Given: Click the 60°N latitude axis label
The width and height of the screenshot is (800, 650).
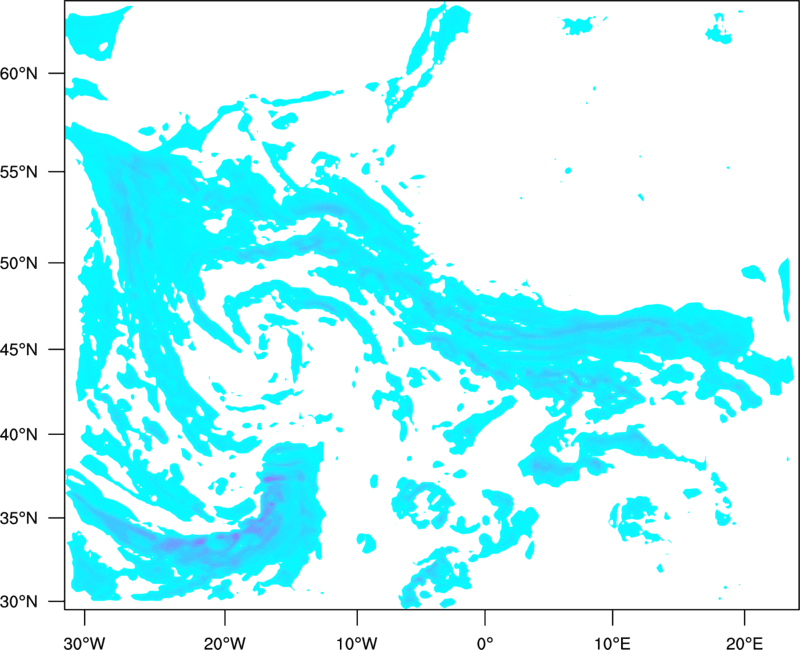Looking at the screenshot, I should click(x=19, y=73).
